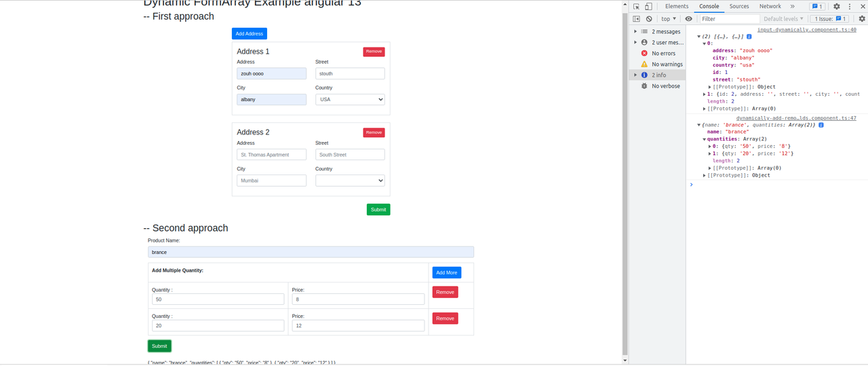Image resolution: width=868 pixels, height=366 pixels.
Task: Open console settings gear icon
Action: click(x=862, y=19)
